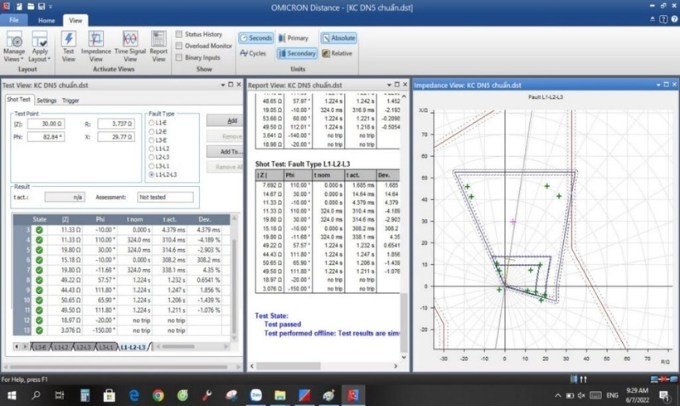
Task: Select the L2-L3 fault type
Action: [x=152, y=157]
